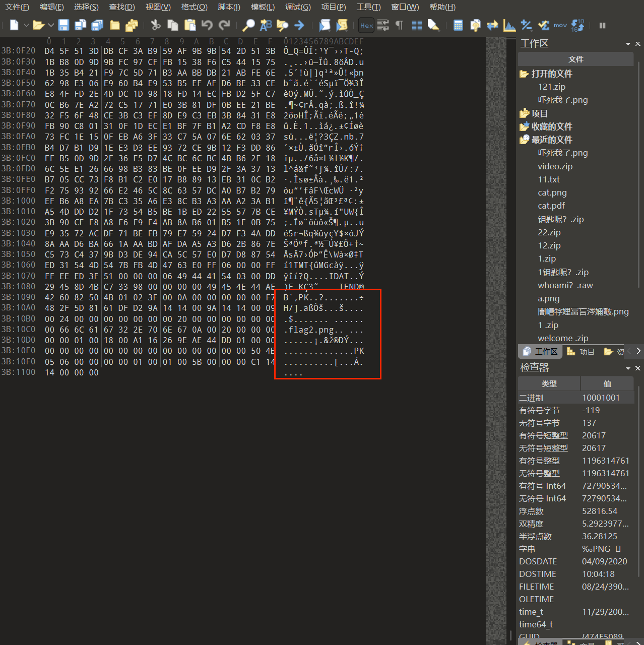Click the Goto blue arrow icon
This screenshot has height=645, width=644.
click(299, 25)
